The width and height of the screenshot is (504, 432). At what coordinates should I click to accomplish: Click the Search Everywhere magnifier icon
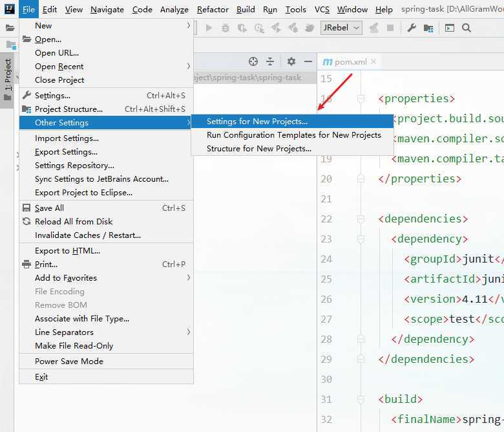(467, 28)
